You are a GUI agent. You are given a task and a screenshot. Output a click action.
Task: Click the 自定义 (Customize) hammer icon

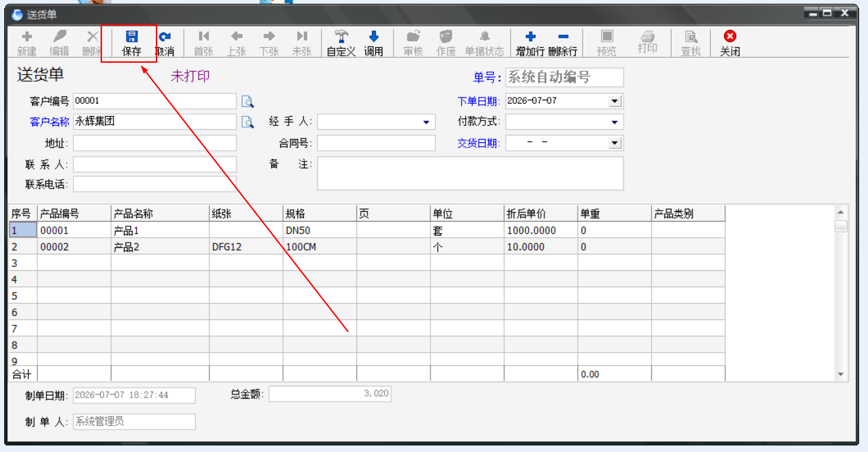coord(341,43)
